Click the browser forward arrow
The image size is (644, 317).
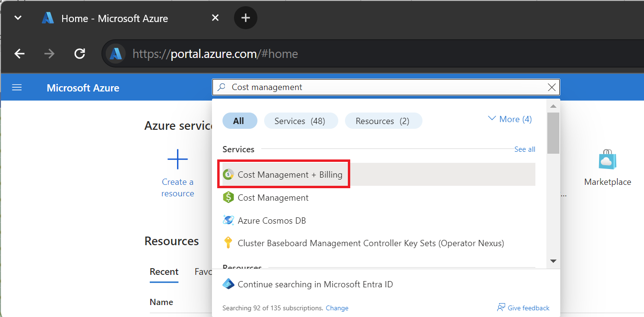click(x=49, y=54)
